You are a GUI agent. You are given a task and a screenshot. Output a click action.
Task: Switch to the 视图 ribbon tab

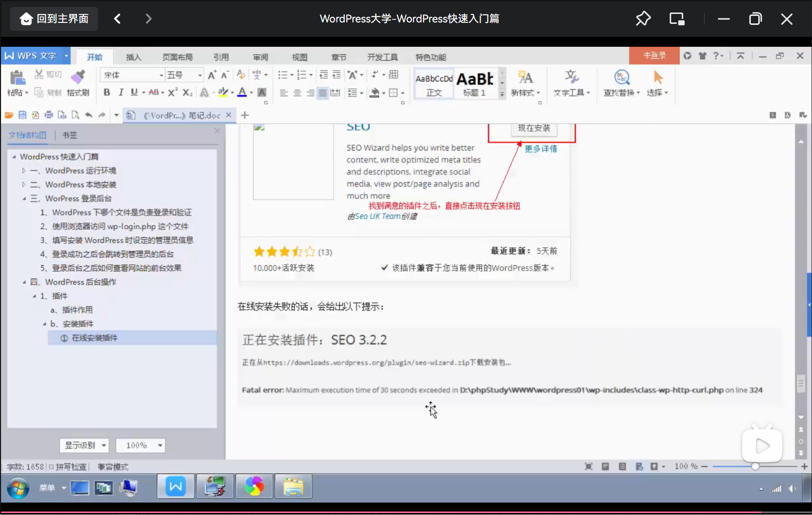[x=300, y=57]
